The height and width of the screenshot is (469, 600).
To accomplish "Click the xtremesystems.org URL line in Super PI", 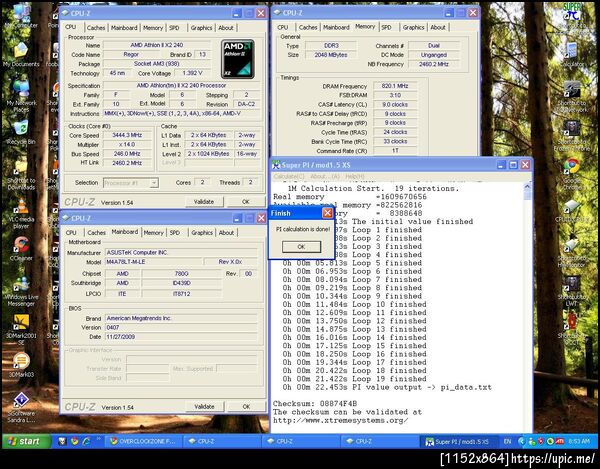I will [x=341, y=420].
